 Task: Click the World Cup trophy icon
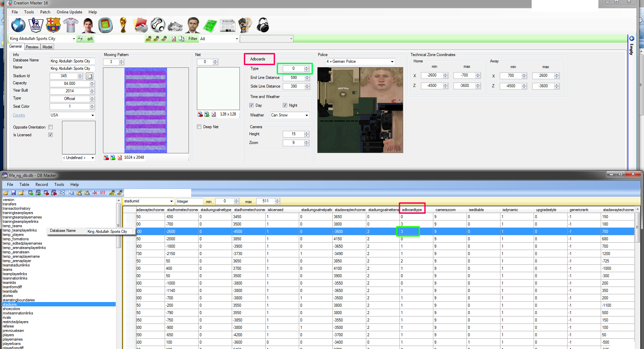123,26
